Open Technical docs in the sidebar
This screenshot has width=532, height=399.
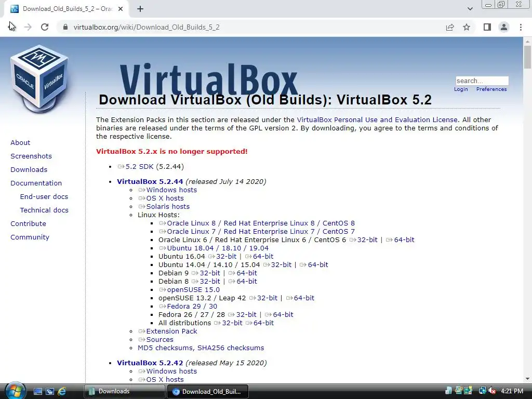click(44, 210)
